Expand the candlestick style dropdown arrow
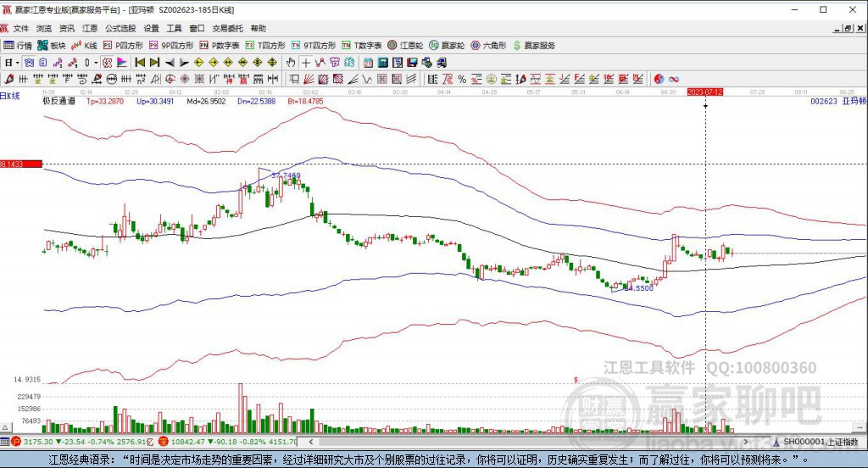The image size is (868, 468). (x=96, y=63)
